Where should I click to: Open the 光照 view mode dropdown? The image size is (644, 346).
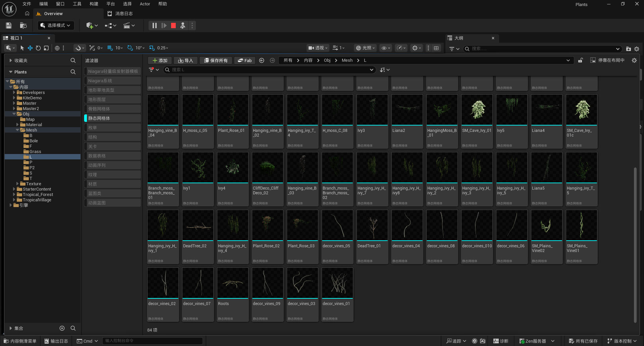pyautogui.click(x=365, y=48)
